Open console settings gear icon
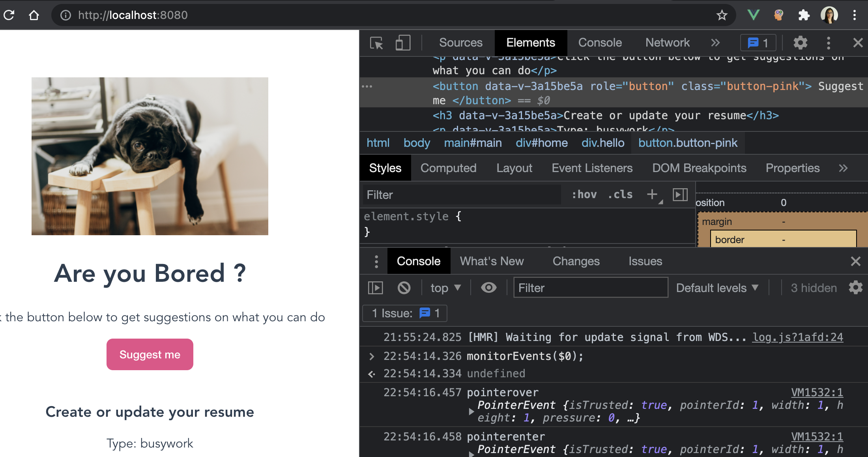 (855, 288)
